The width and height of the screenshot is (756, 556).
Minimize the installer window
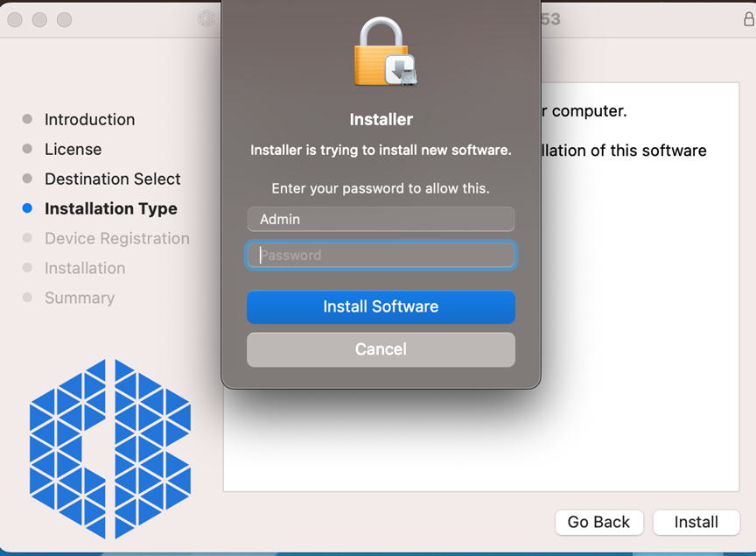tap(40, 19)
